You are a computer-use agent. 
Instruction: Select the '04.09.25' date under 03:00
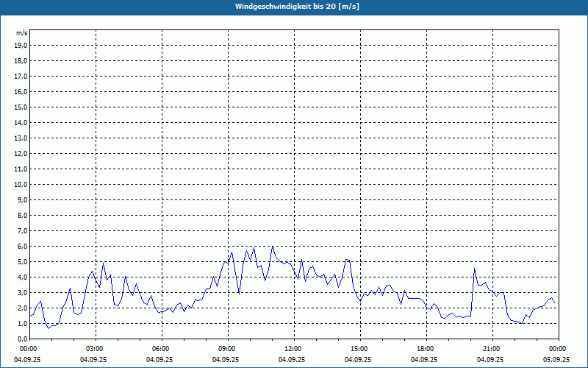point(93,360)
